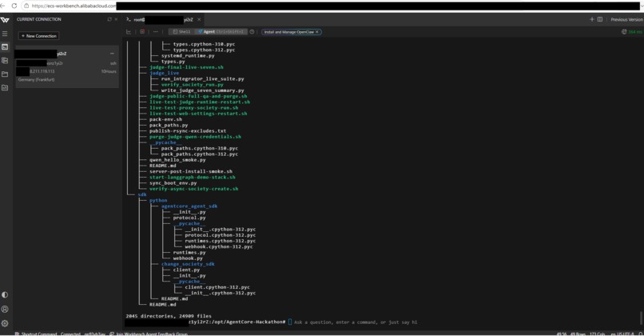Click the command input field prompt

click(356, 322)
